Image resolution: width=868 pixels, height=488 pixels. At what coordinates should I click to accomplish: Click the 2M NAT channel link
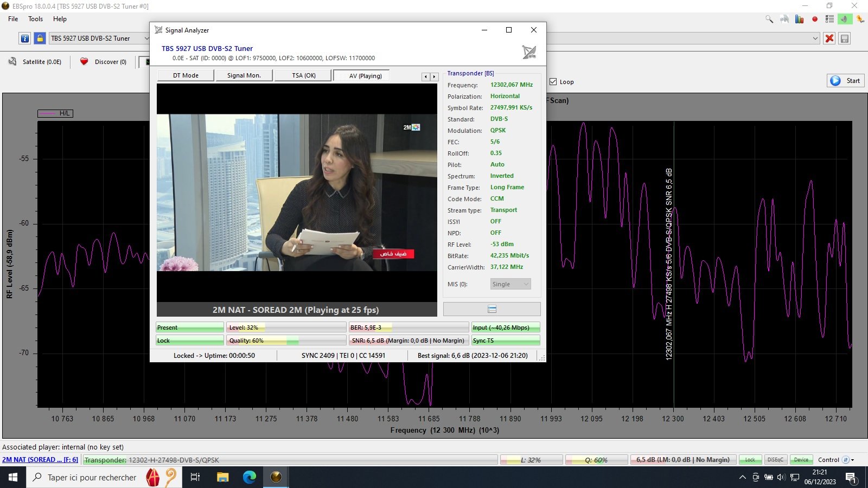coord(40,460)
